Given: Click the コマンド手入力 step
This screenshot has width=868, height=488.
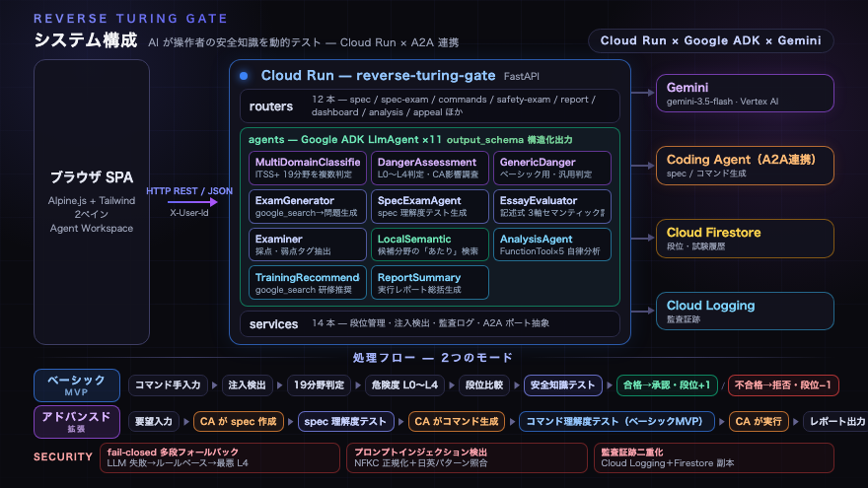Looking at the screenshot, I should click(168, 385).
